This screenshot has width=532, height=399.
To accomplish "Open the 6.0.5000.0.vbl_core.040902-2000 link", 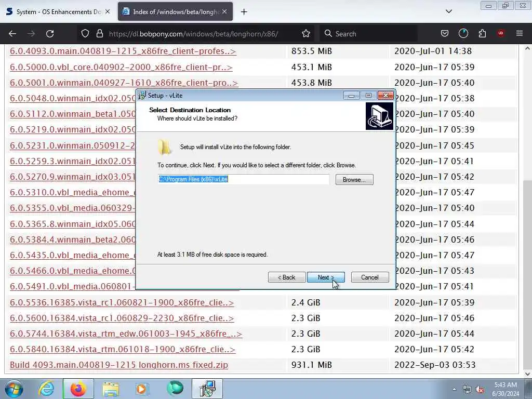I will [x=121, y=67].
